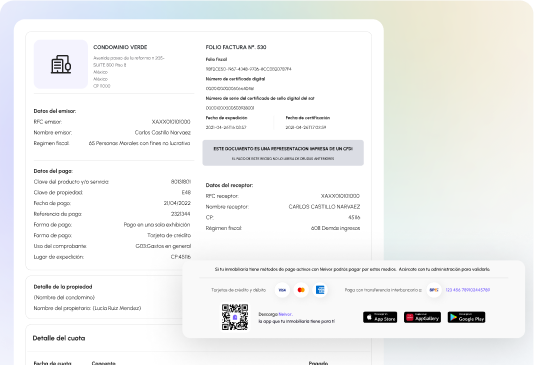Open the Google Play download badge
Screen dimensions: 534x365
pyautogui.click(x=467, y=317)
